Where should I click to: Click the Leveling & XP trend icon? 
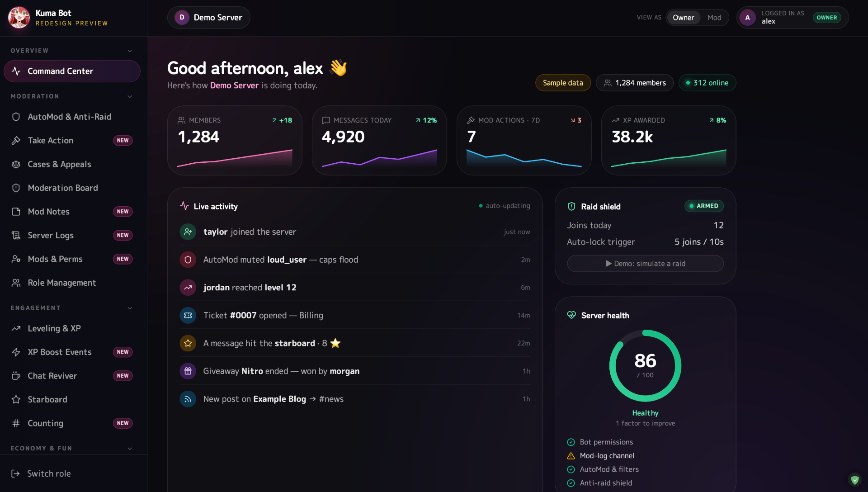(x=16, y=328)
